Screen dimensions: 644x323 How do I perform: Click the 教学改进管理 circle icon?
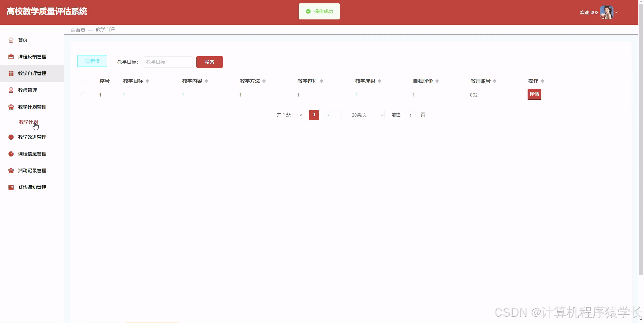point(10,137)
